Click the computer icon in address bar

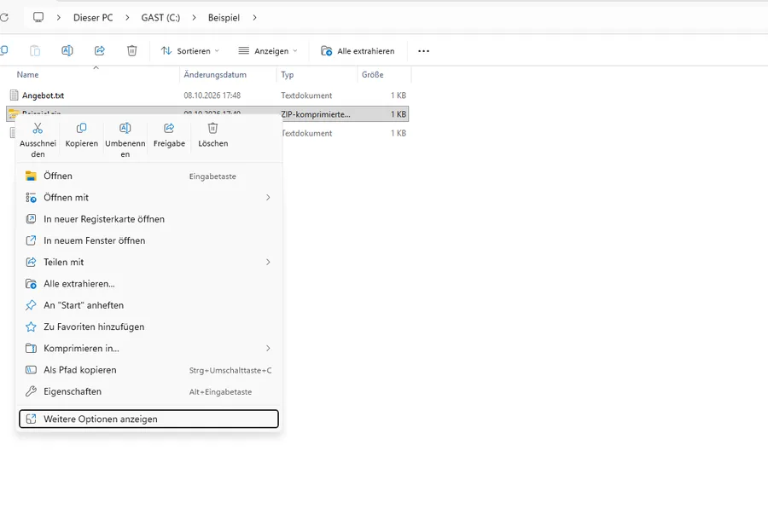pyautogui.click(x=38, y=18)
